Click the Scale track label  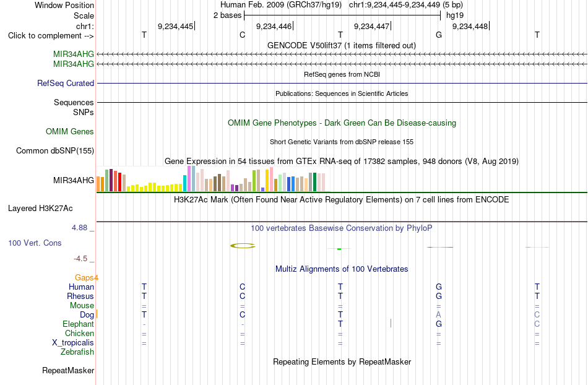coord(84,15)
